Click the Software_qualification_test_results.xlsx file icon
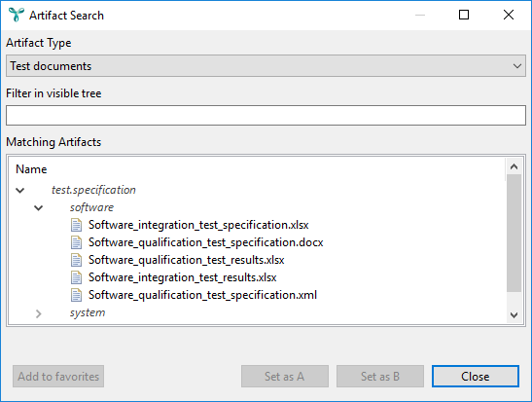Image resolution: width=532 pixels, height=402 pixels. click(x=76, y=260)
